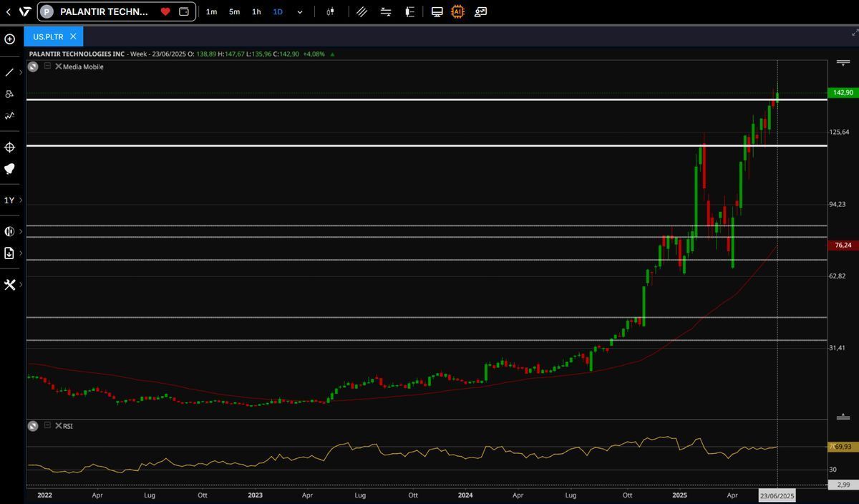
Task: Expand the timeframe dropdown chevron
Action: click(x=300, y=11)
